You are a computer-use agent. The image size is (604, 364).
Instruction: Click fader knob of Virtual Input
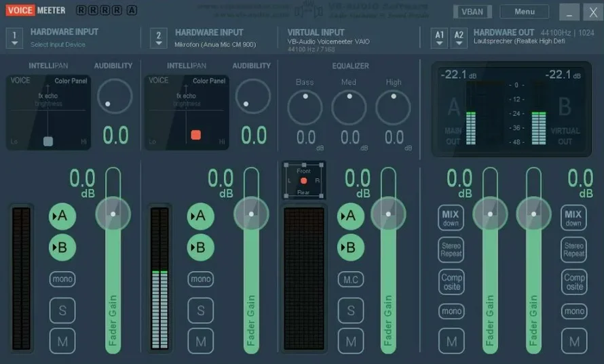tap(388, 214)
